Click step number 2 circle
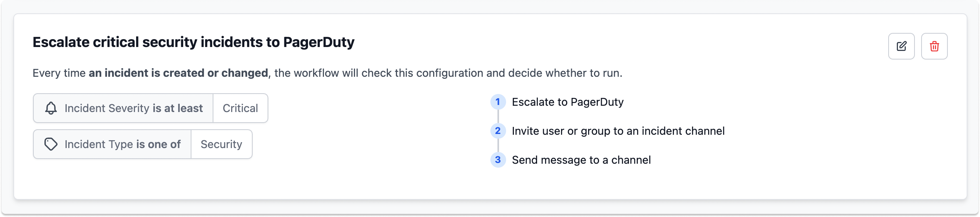980x217 pixels. (498, 131)
